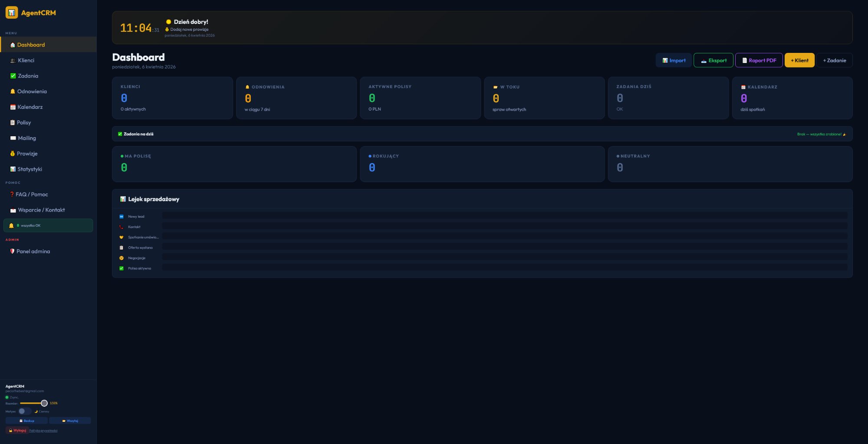The height and width of the screenshot is (444, 868).
Task: Select the Zadania sidebar icon
Action: (27, 76)
